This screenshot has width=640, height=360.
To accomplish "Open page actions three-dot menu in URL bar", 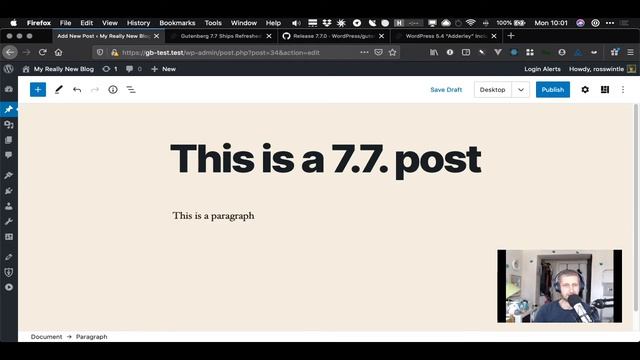I will [x=364, y=52].
